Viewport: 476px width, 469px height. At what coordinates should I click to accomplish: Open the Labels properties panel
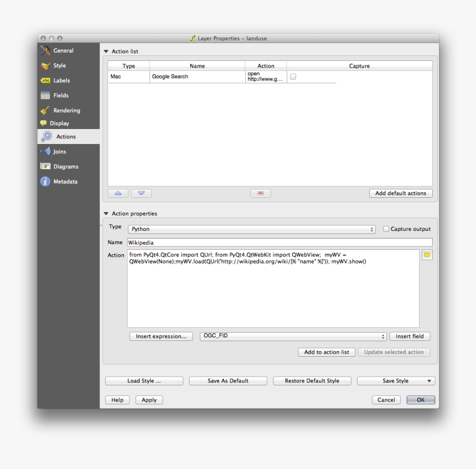coord(60,80)
